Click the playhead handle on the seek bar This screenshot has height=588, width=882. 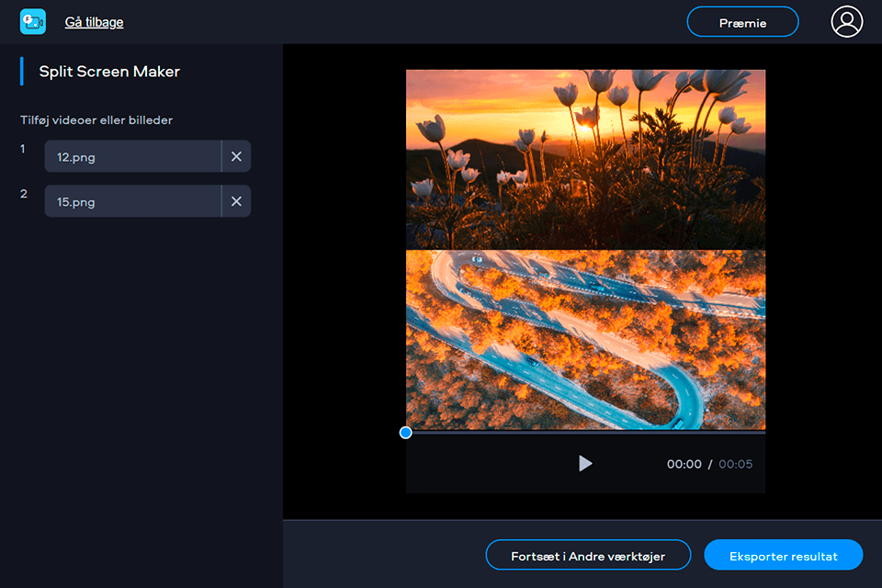[405, 432]
